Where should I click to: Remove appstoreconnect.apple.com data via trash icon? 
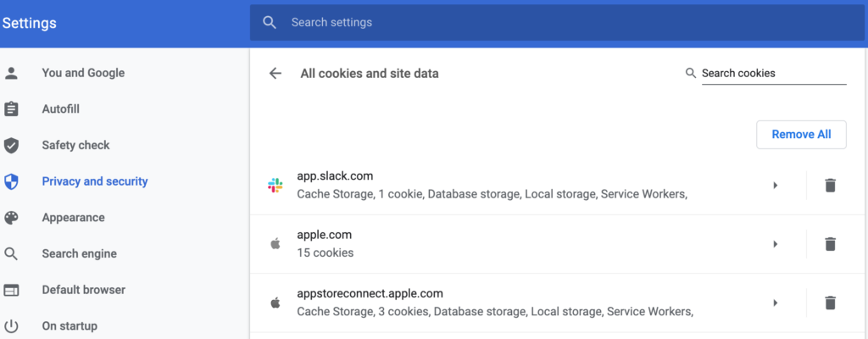pyautogui.click(x=830, y=303)
